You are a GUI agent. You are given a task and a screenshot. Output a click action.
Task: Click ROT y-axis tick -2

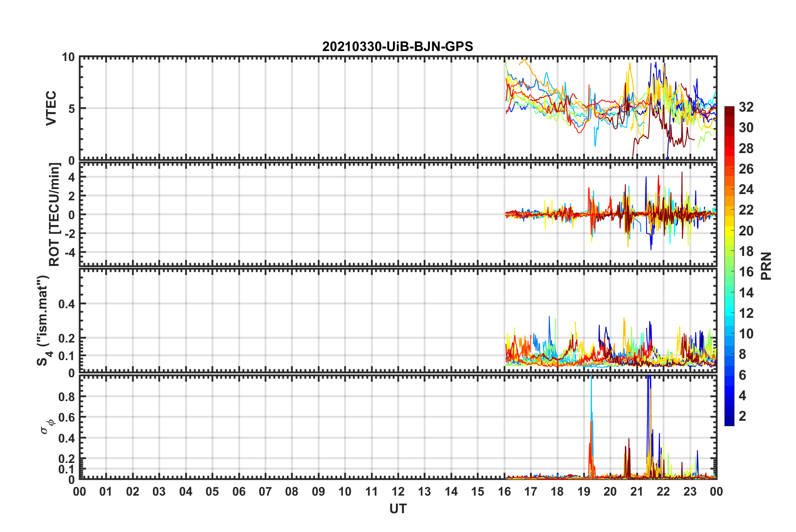click(x=69, y=234)
